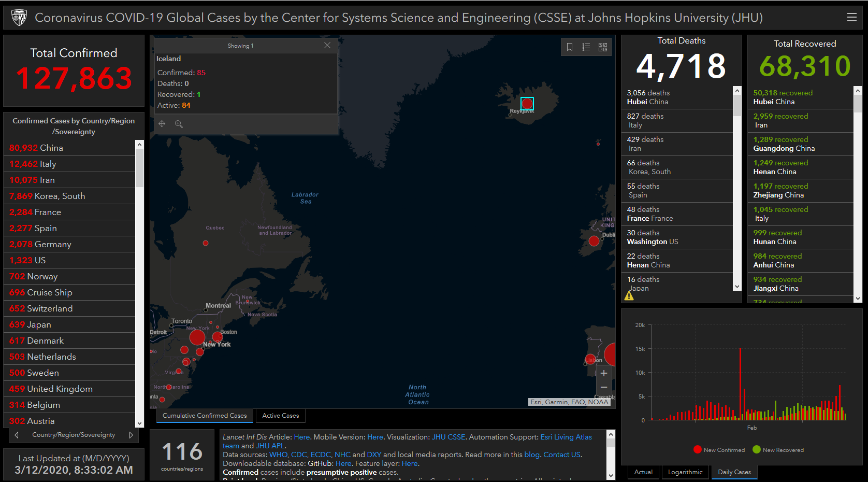Toggle New Confirmed legend series
868x482 pixels.
pos(719,450)
